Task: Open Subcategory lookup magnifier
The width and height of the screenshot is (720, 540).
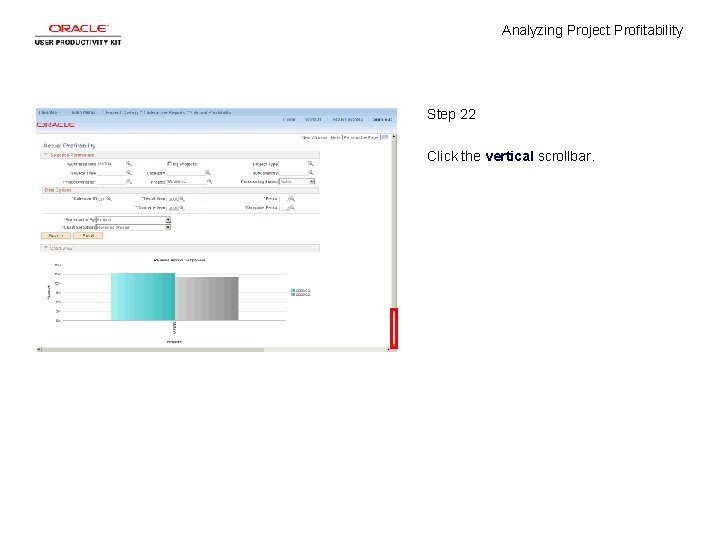Action: 311,173
